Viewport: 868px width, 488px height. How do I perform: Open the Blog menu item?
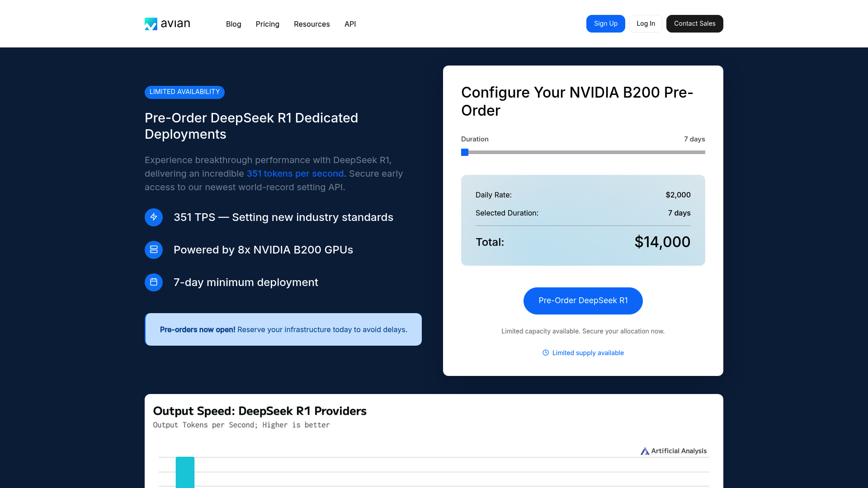click(x=234, y=24)
